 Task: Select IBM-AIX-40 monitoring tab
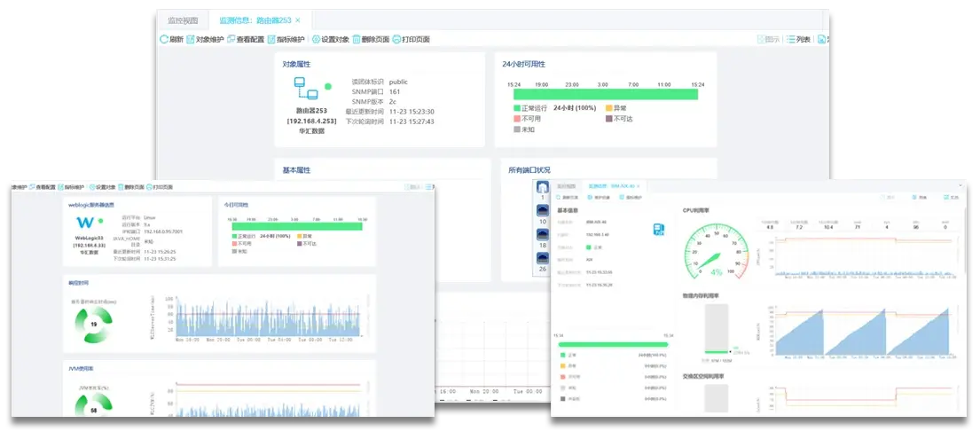[x=617, y=186]
